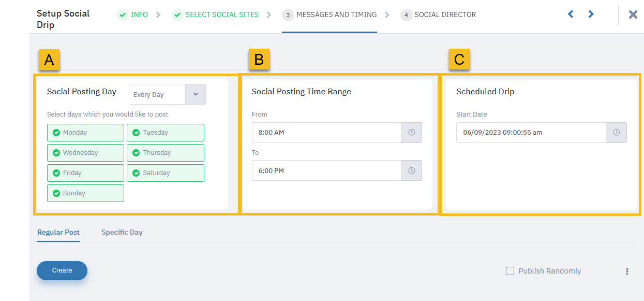The height and width of the screenshot is (301, 644).
Task: Open the Social Posting Day combo box
Action: [x=167, y=94]
